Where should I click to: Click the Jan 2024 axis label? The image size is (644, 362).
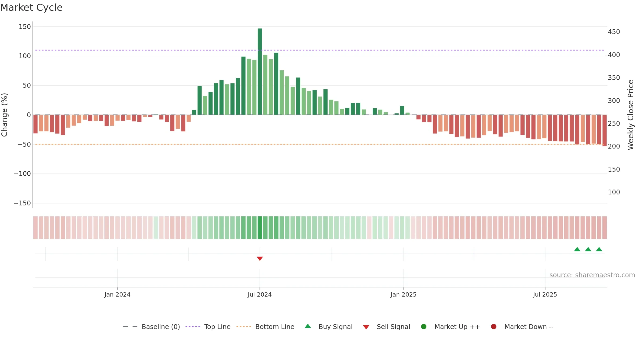[x=118, y=294]
